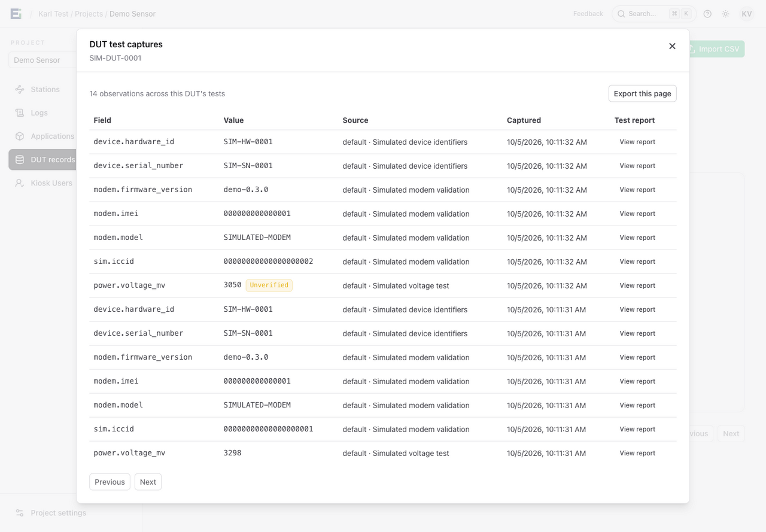Open Project settings at sidebar bottom
766x532 pixels.
(58, 513)
